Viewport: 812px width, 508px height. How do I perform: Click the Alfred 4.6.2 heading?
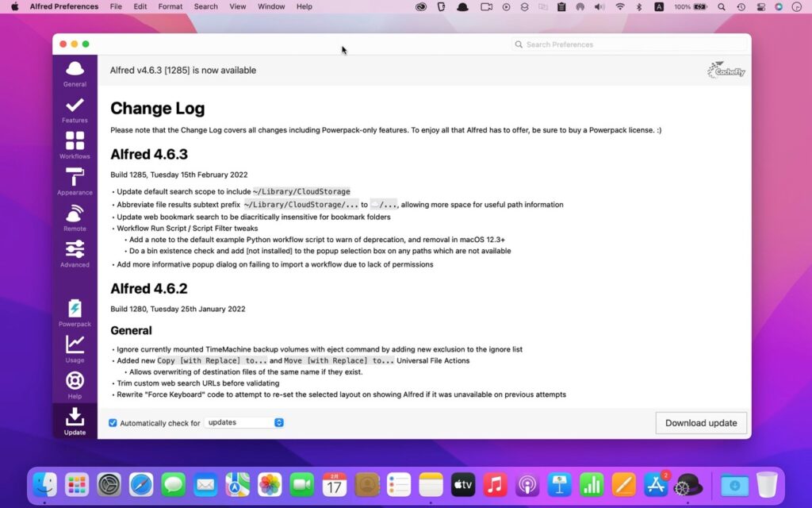point(149,289)
